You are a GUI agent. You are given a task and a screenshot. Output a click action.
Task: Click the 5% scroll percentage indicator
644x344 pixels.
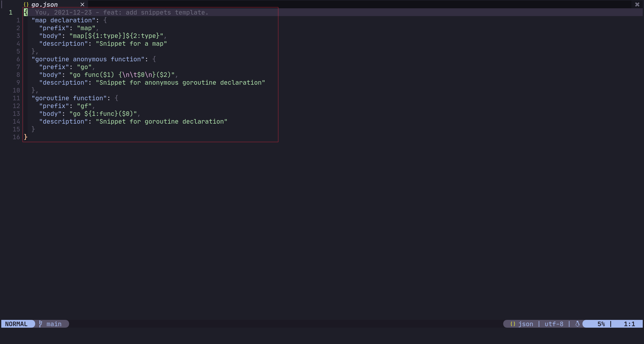[601, 324]
